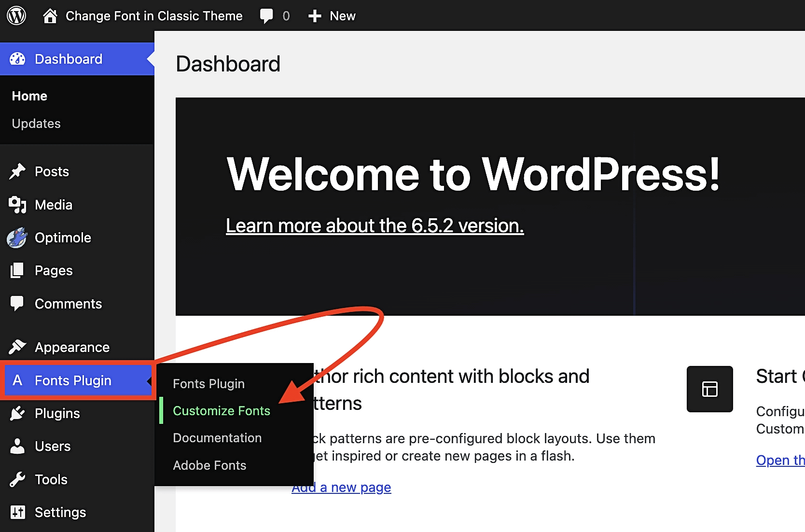Image resolution: width=805 pixels, height=532 pixels.
Task: Click the Welcome to WordPress! heading
Action: coord(473,174)
